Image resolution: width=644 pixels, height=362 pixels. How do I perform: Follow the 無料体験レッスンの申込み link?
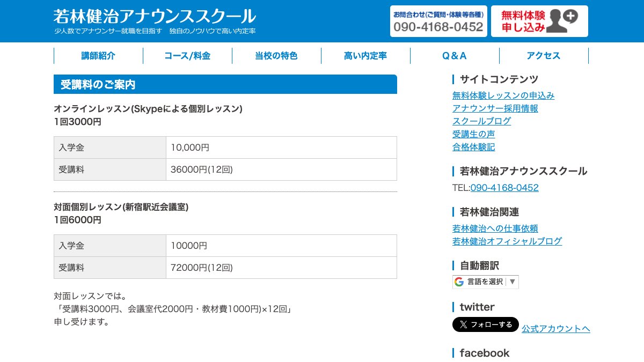click(x=503, y=95)
